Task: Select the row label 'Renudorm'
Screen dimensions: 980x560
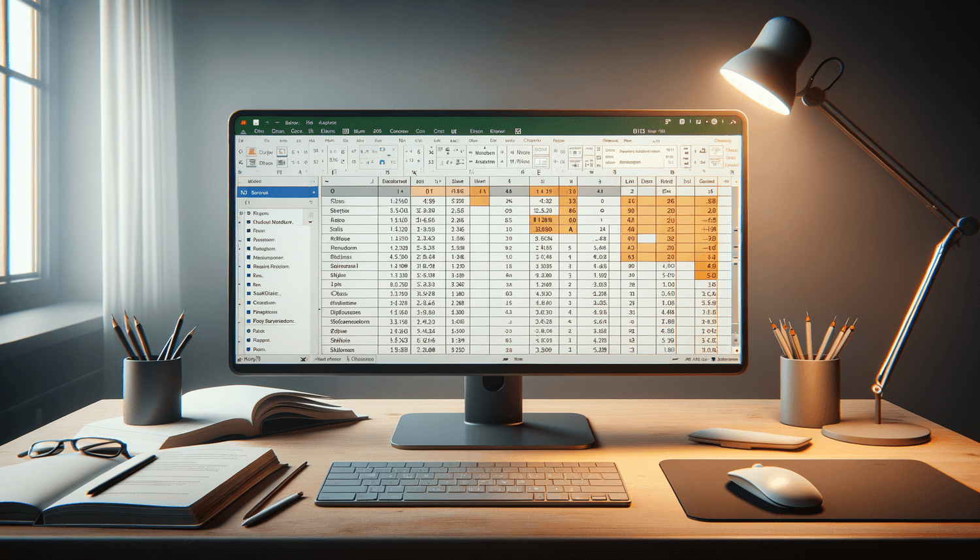Action: coord(344,248)
